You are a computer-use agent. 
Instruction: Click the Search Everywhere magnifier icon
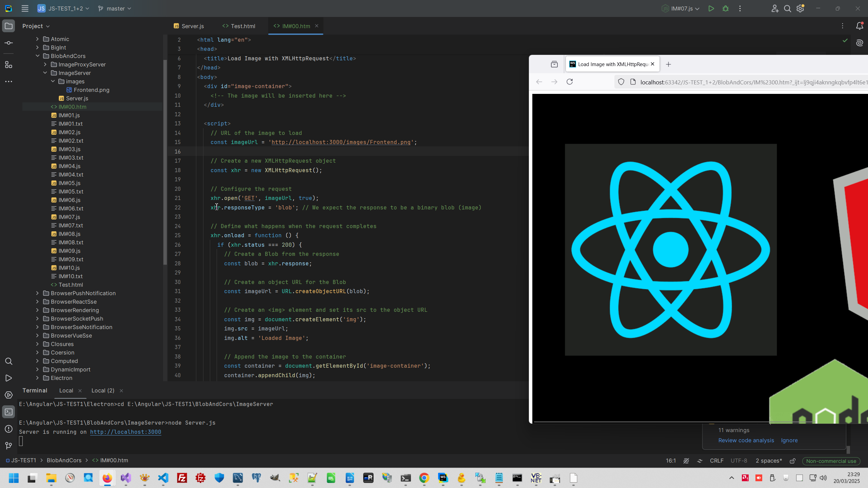(787, 9)
